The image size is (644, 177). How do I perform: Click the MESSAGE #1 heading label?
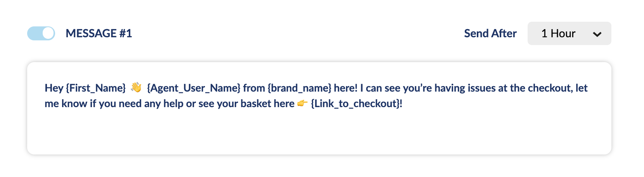pos(99,33)
